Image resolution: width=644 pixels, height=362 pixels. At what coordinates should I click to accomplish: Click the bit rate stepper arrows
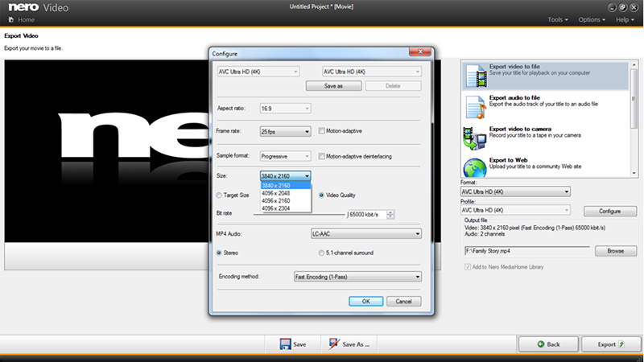click(x=390, y=215)
